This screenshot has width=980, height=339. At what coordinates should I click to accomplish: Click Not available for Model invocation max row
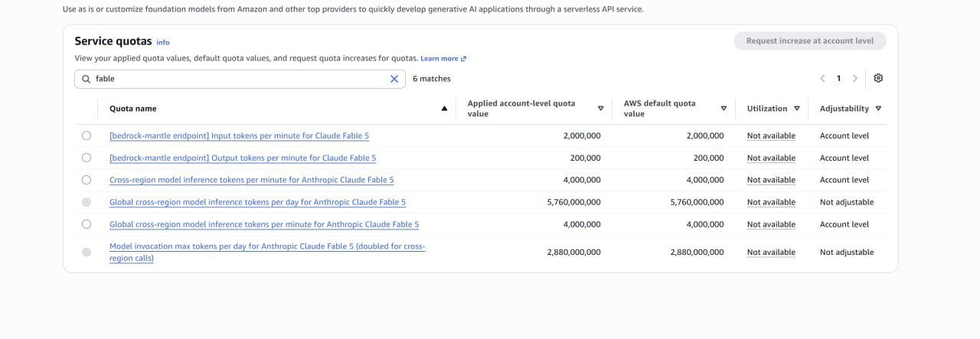click(x=771, y=252)
